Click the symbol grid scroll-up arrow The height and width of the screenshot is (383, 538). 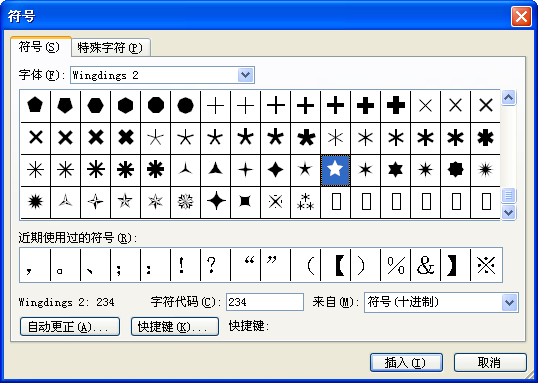[x=508, y=98]
